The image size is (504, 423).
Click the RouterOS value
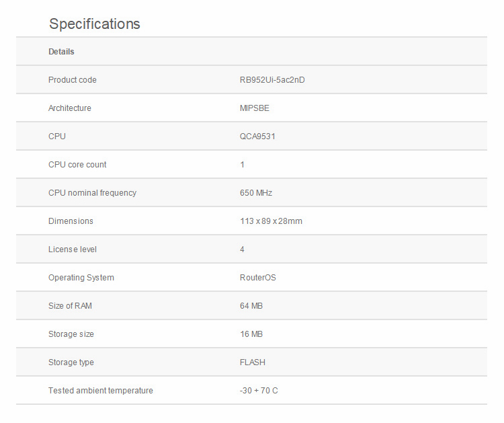[258, 278]
